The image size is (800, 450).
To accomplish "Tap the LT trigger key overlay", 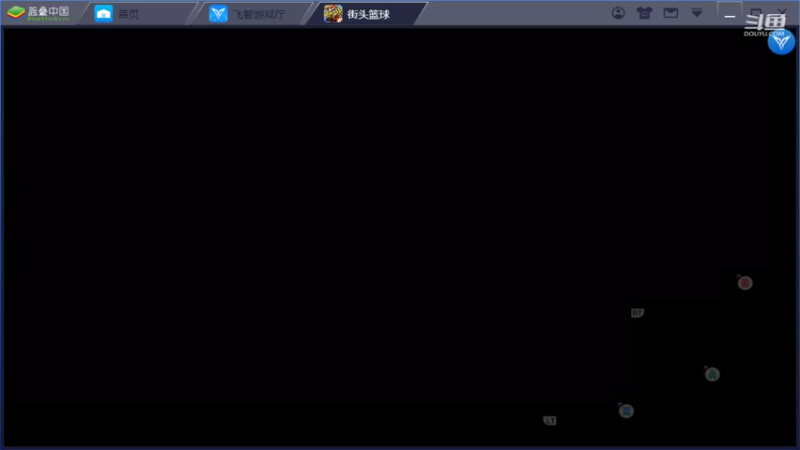I will pos(549,420).
